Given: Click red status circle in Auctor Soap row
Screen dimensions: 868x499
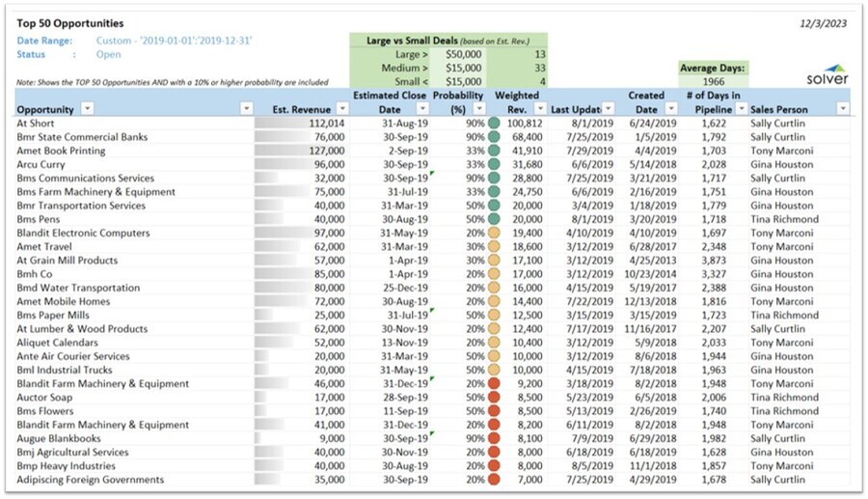Looking at the screenshot, I should click(x=494, y=398).
